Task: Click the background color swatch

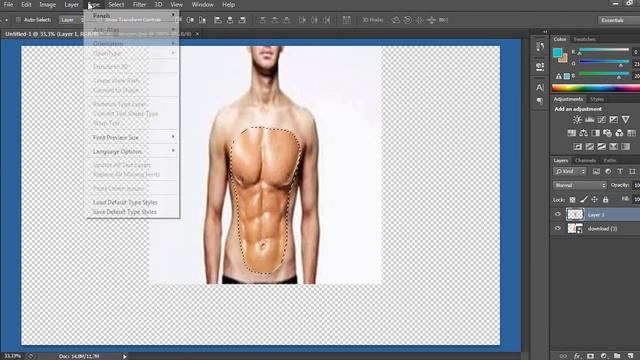Action: point(564,59)
